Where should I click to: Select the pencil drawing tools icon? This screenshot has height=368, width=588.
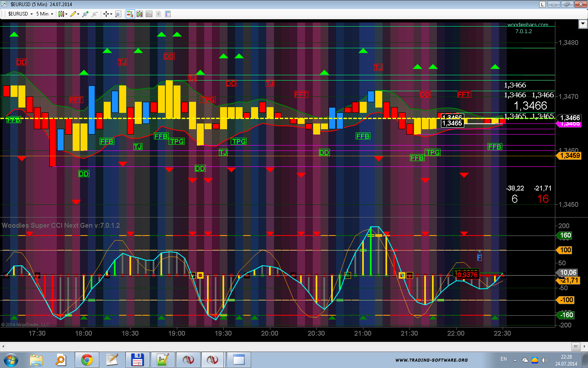pyautogui.click(x=74, y=14)
